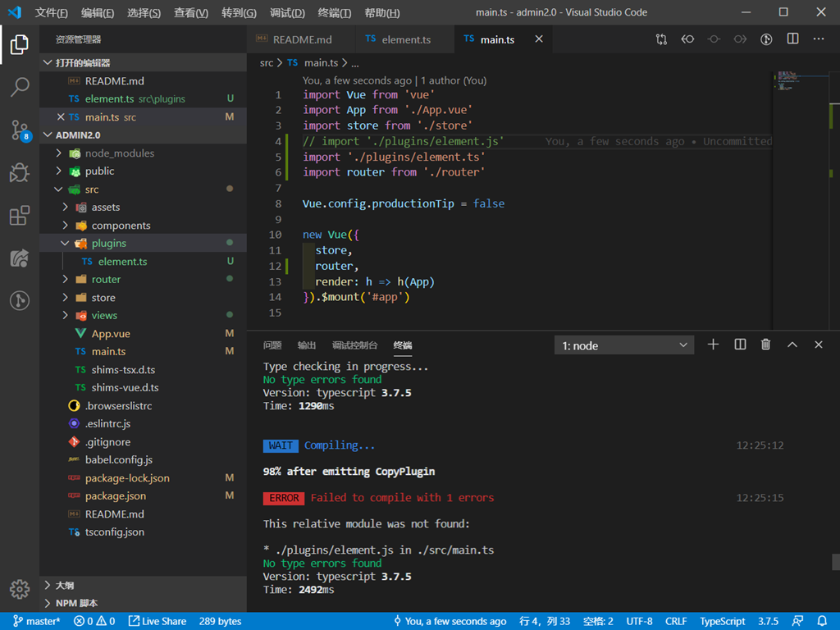Click split editor right icon

(x=792, y=39)
